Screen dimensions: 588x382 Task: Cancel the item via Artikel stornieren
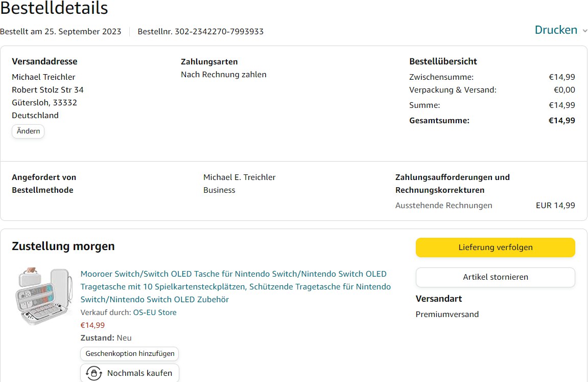[x=495, y=277]
